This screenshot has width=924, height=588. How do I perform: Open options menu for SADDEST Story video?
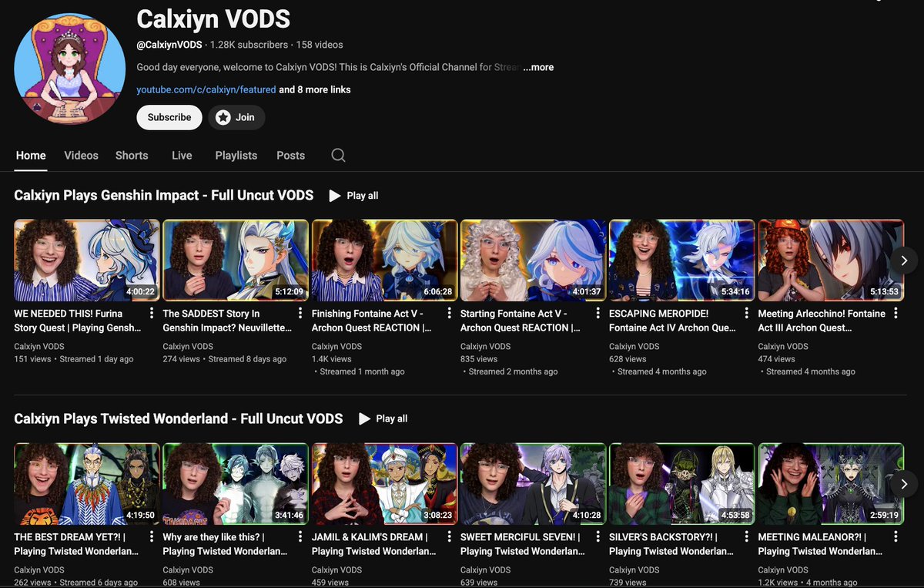(300, 314)
